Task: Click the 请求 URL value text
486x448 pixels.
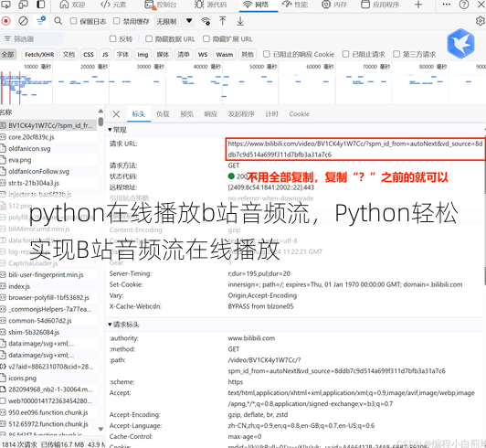Action: [x=355, y=149]
